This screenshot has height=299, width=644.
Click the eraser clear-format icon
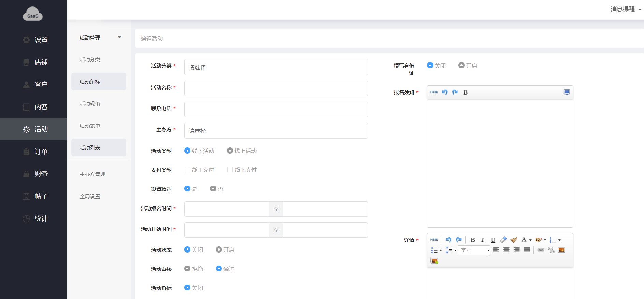tap(503, 240)
